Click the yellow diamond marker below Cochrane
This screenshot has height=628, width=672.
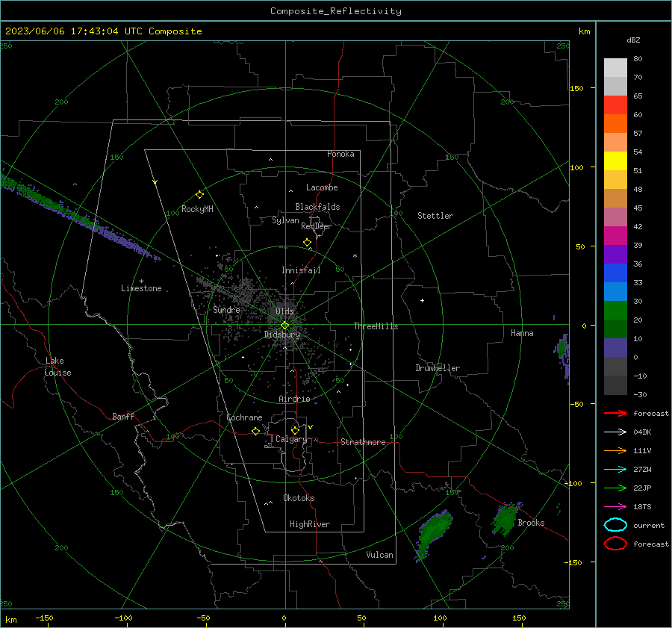(x=255, y=431)
